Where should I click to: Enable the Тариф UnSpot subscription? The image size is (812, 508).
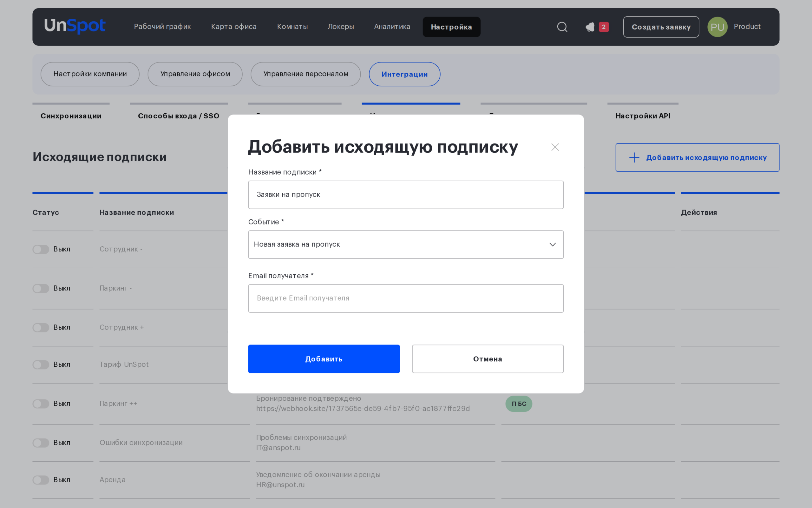[41, 364]
